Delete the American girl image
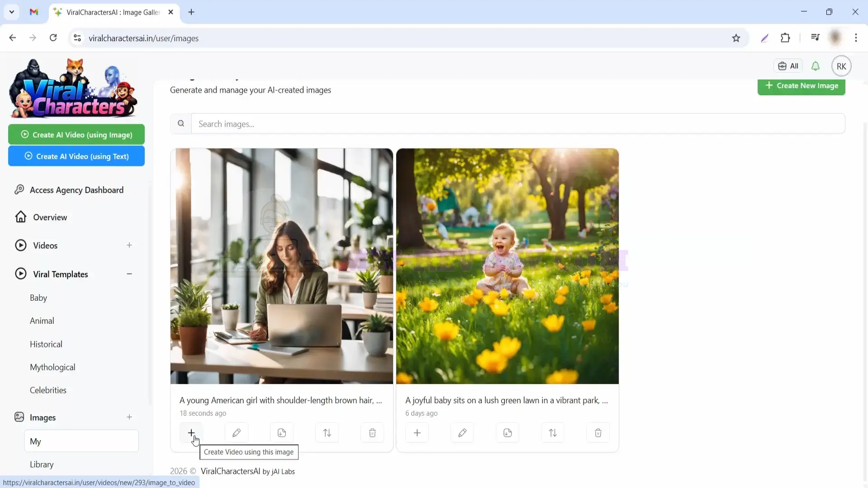Viewport: 868px width, 488px height. (x=372, y=433)
